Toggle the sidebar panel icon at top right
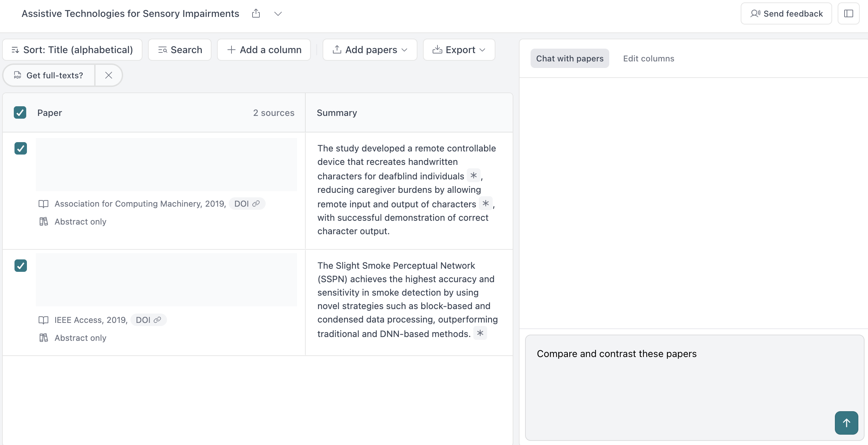 [x=848, y=13]
